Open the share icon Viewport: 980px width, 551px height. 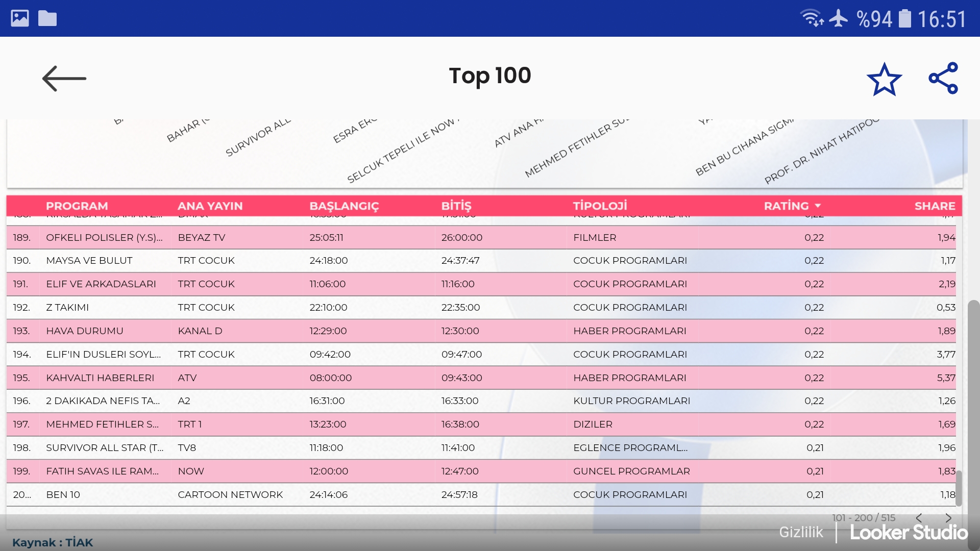pyautogui.click(x=943, y=78)
